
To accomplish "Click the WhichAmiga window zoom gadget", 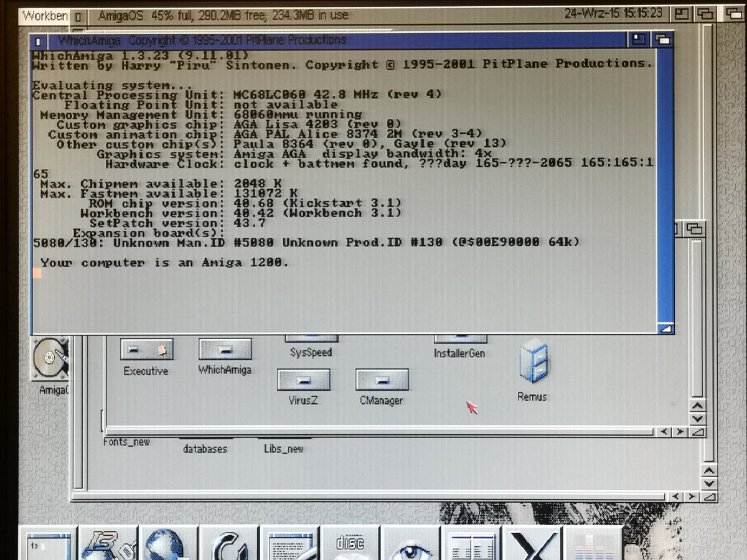I will coord(639,40).
